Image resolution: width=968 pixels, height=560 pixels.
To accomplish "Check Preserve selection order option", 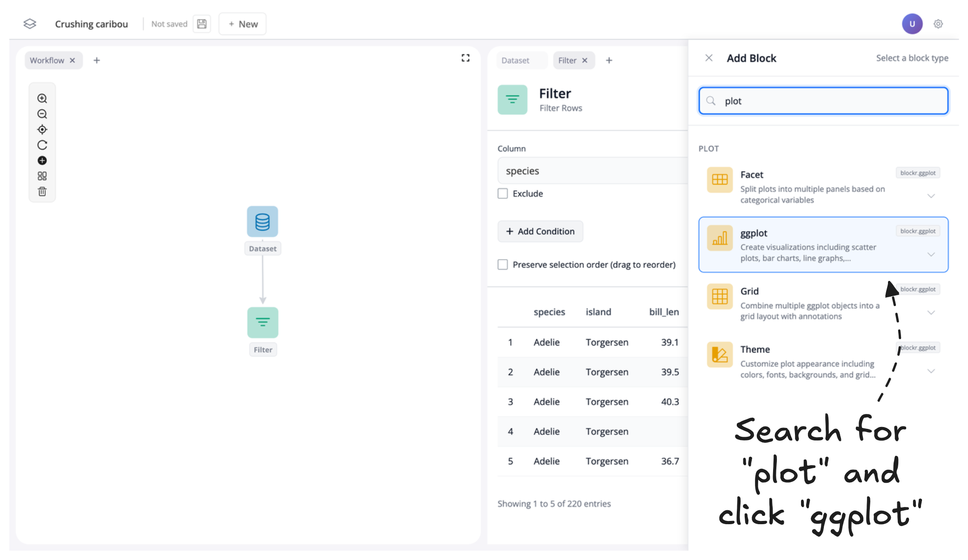I will click(502, 265).
